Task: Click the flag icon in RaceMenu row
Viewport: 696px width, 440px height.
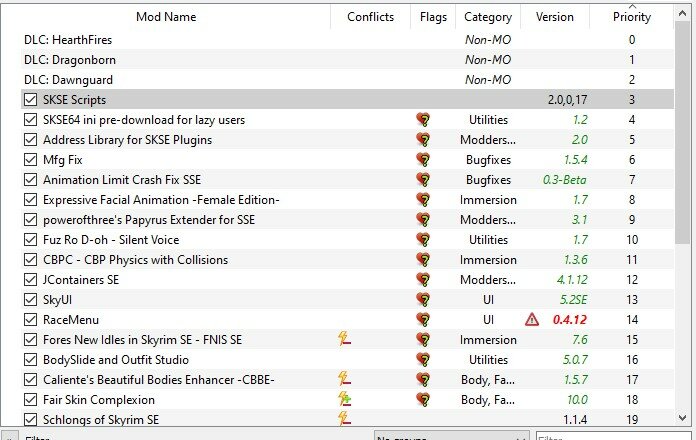Action: (424, 320)
